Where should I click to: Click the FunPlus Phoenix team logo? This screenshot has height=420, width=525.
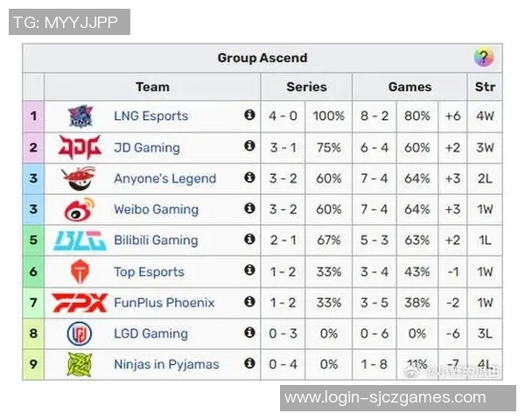click(x=80, y=303)
